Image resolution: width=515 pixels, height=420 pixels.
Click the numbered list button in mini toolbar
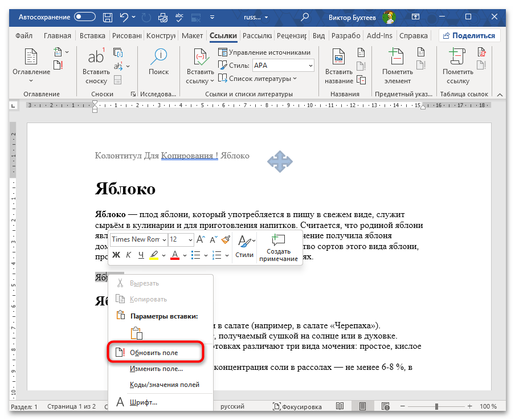(x=217, y=255)
